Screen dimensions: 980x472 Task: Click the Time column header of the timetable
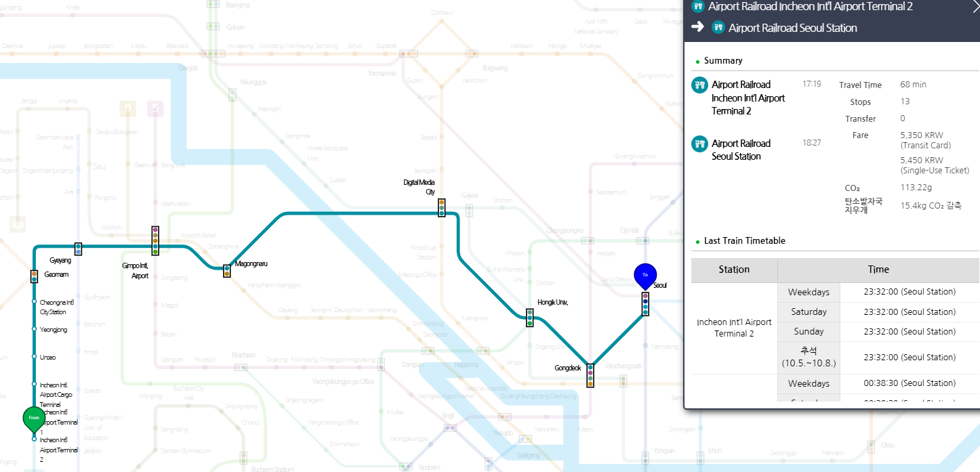878,270
